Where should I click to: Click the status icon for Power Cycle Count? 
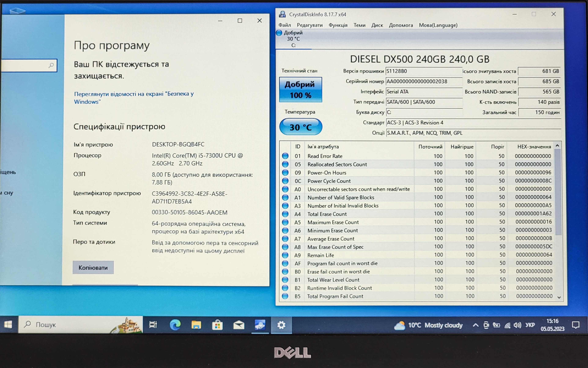285,181
